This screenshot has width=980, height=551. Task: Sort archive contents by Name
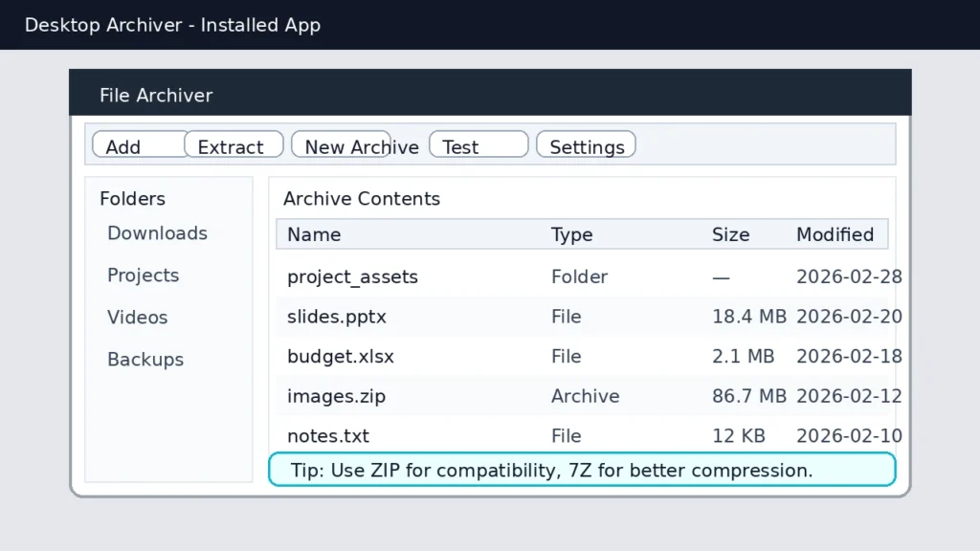pos(313,234)
